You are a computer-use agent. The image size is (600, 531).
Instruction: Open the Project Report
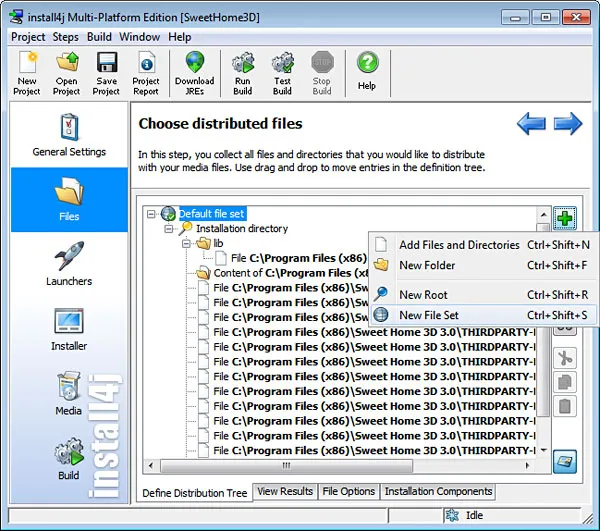[146, 73]
